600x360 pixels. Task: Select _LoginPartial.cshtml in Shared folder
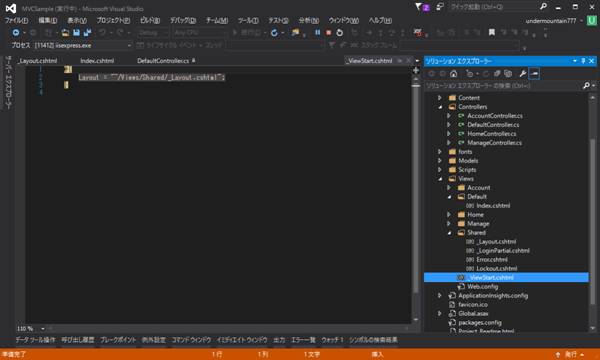coord(503,251)
